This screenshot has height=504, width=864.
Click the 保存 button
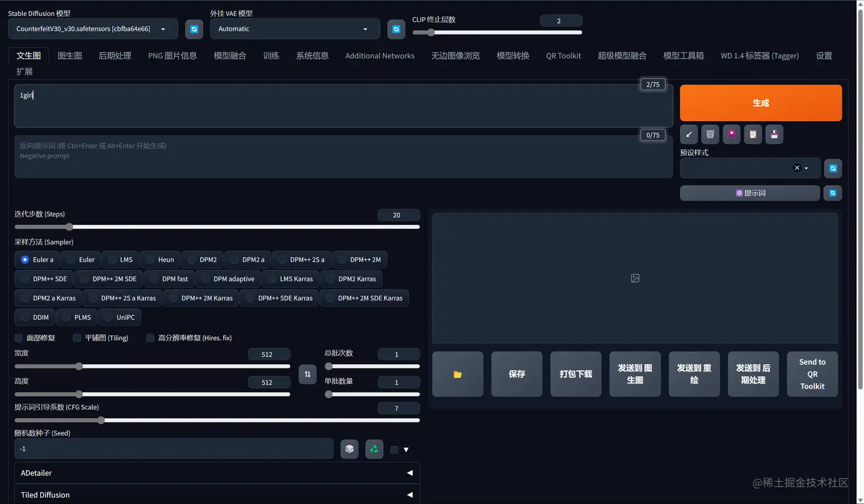tap(517, 374)
